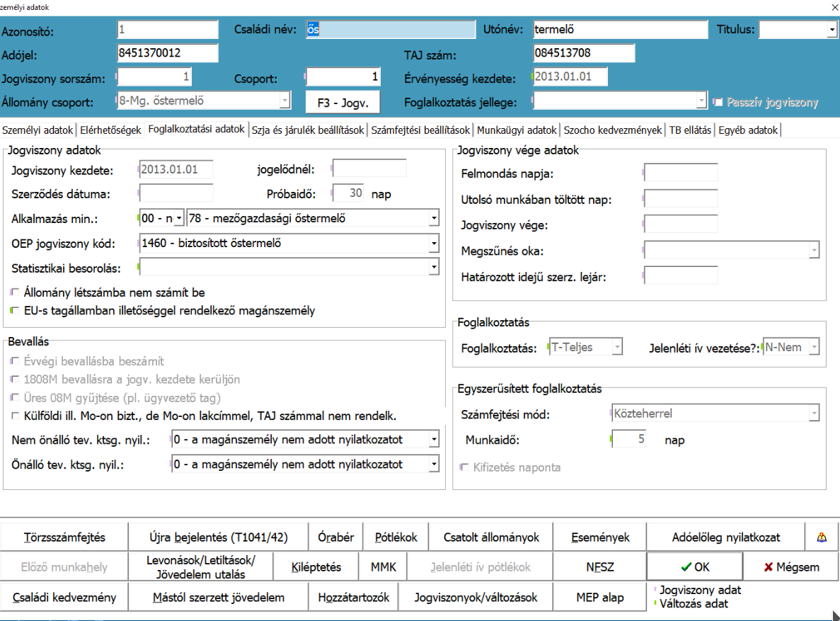Viewport: 840px width, 621px height.
Task: Click MMK button
Action: tap(384, 567)
